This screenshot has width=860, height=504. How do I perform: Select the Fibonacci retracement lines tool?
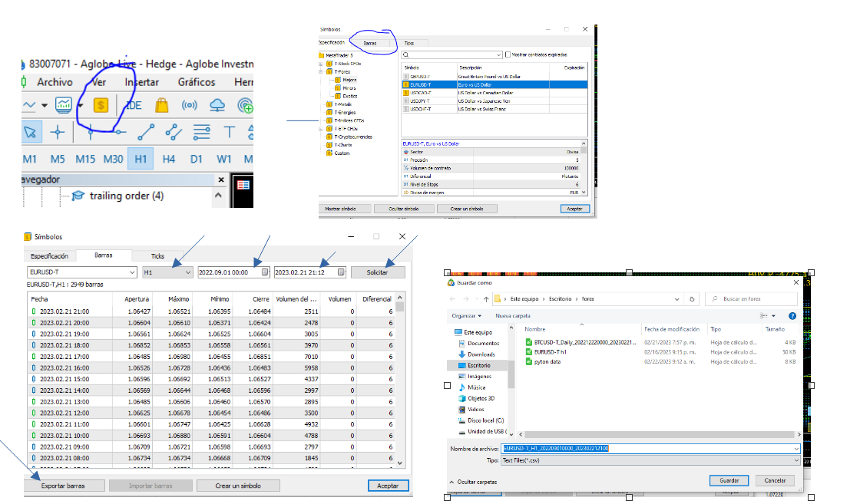201,132
